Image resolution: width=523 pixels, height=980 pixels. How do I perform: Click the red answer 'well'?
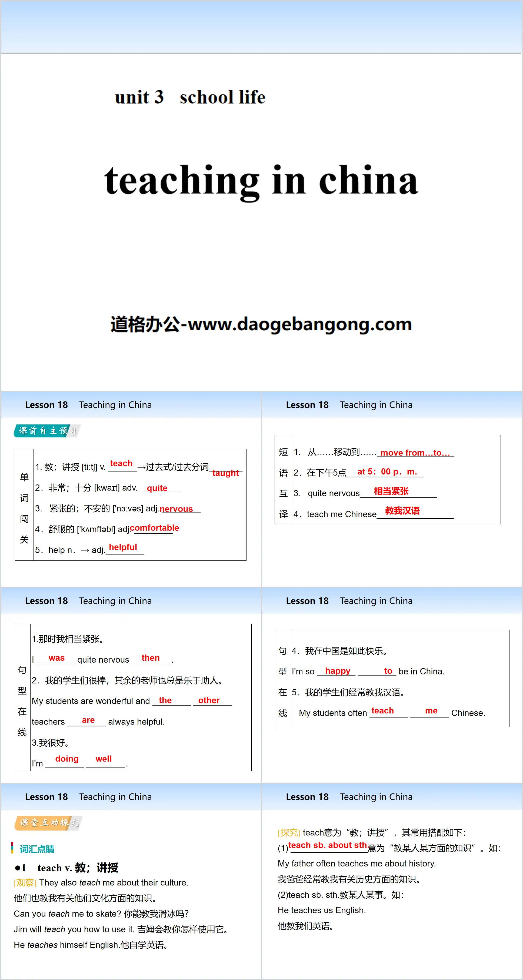coord(104,759)
